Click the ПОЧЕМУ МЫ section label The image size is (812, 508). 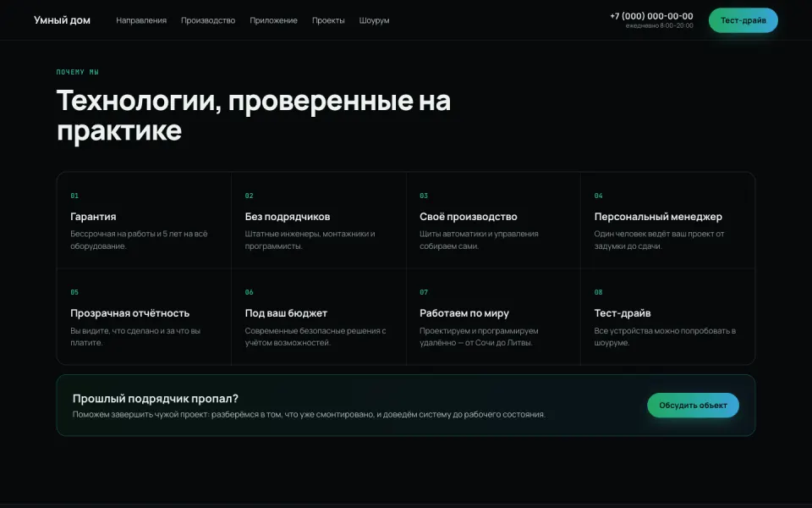(77, 72)
